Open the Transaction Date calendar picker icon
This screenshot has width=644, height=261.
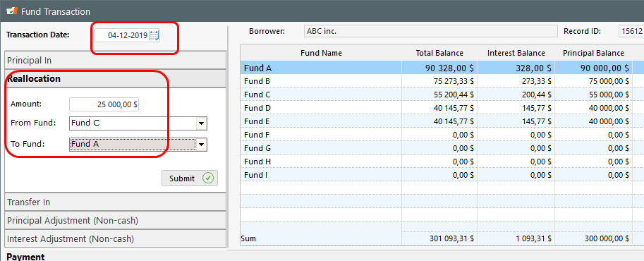[x=154, y=35]
